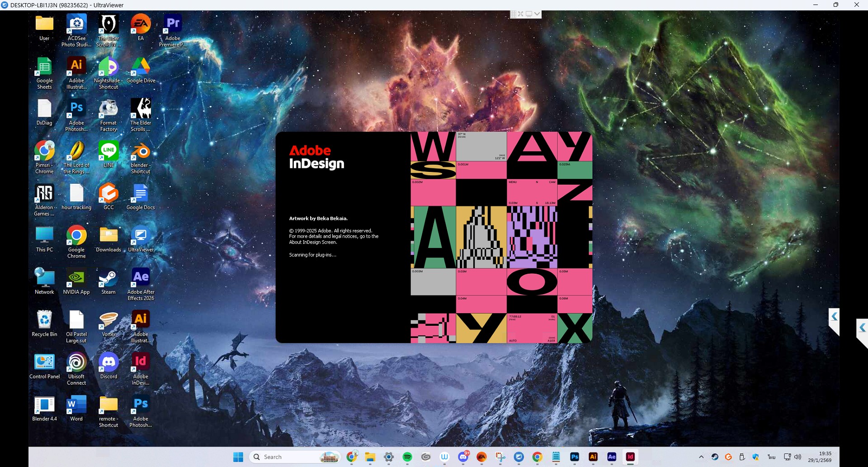Launch NVIDIA App from the desktop
868x467 pixels.
76,281
